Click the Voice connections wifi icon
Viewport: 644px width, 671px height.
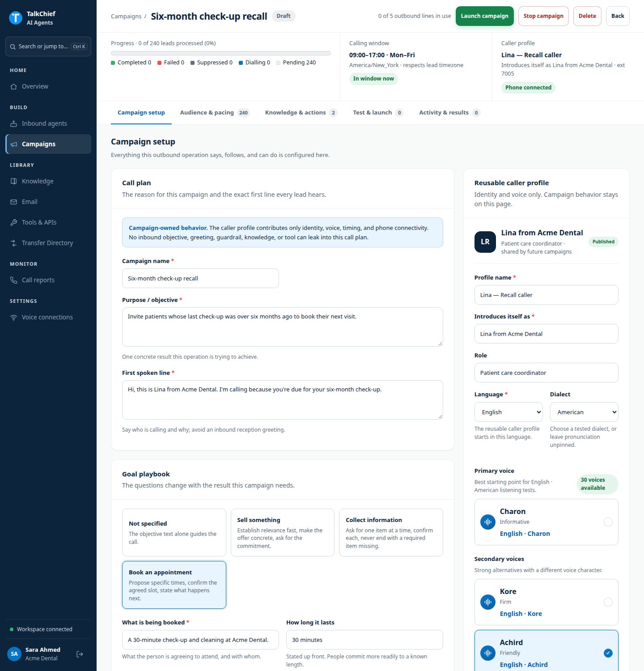[14, 317]
